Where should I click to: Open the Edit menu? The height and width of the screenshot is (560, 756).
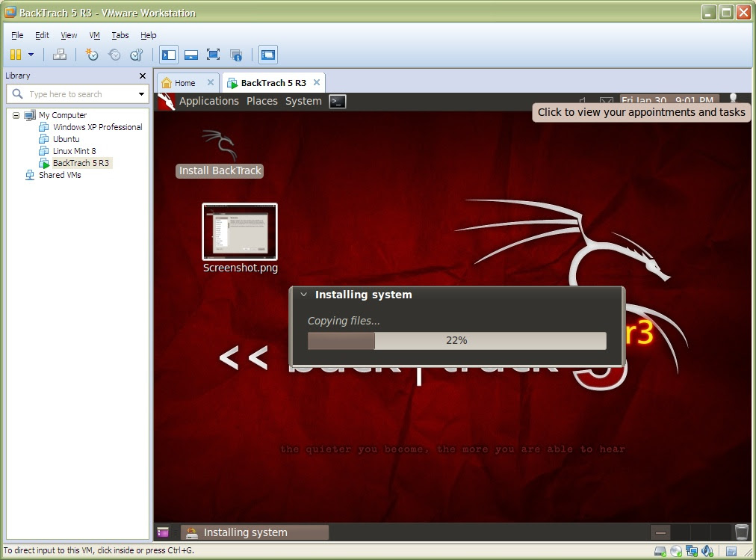click(x=42, y=35)
